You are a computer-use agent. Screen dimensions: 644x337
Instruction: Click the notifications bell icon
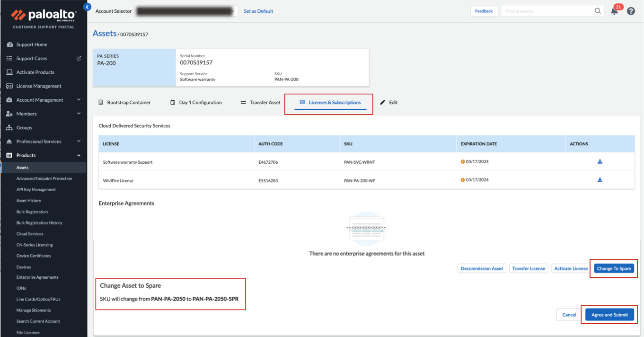pos(614,11)
